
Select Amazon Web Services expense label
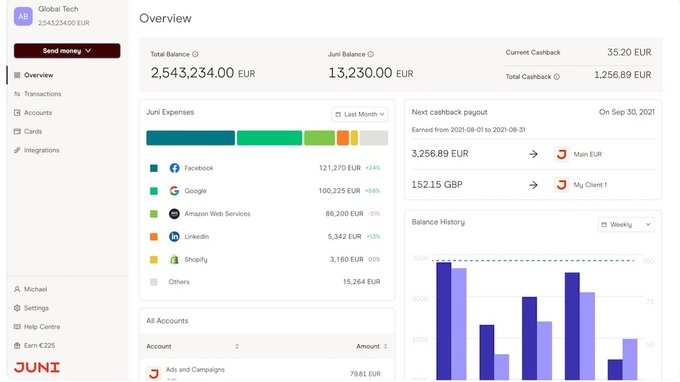pos(217,214)
